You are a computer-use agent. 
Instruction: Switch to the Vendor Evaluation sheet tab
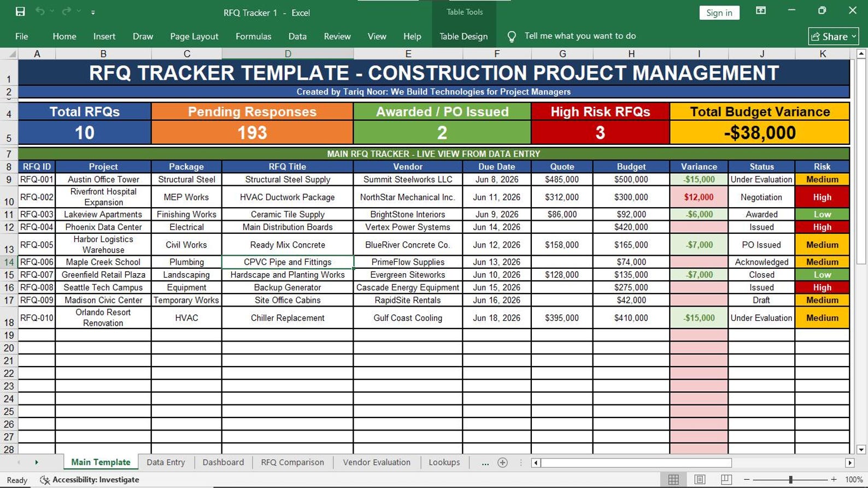coord(377,462)
